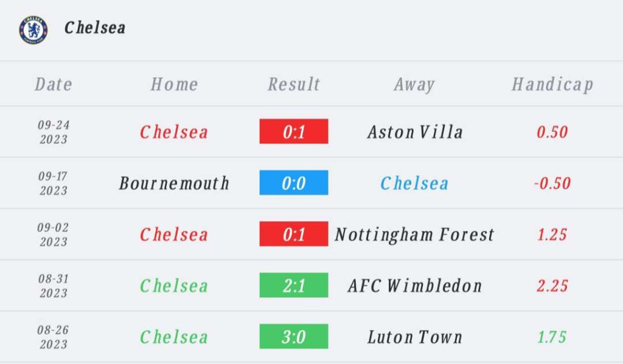Click the Chelsea club crest logo
Screen dimensions: 623x364
point(33,29)
